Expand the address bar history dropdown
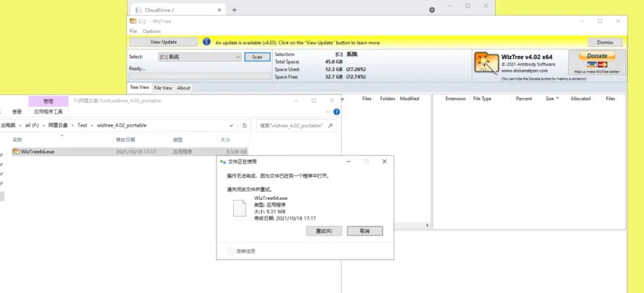644x293 pixels. point(231,125)
